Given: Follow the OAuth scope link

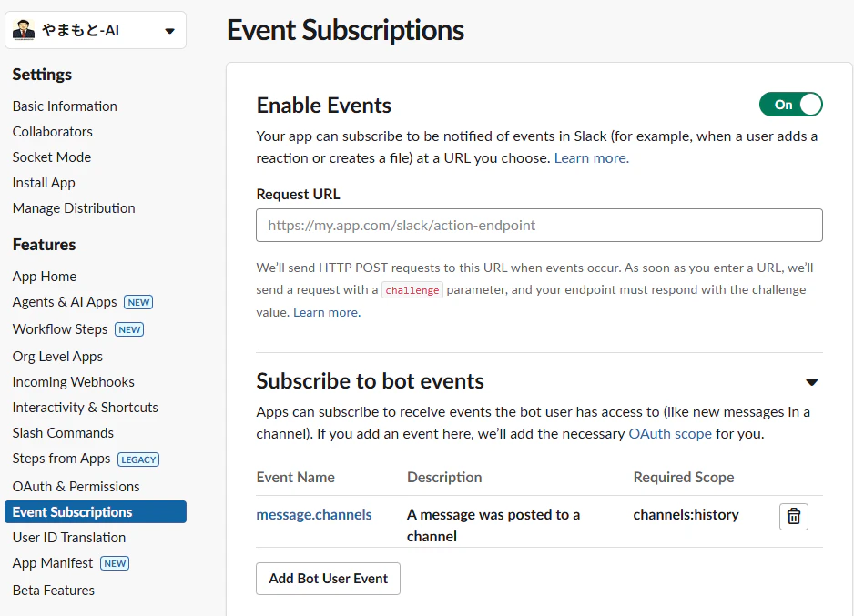Looking at the screenshot, I should pos(670,434).
